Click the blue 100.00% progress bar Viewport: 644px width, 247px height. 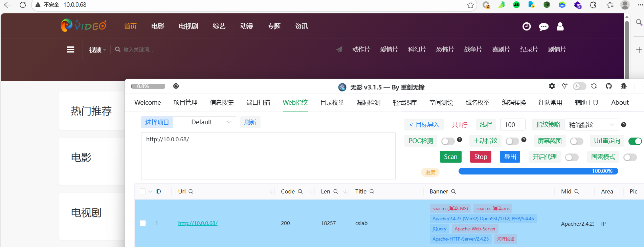click(538, 171)
